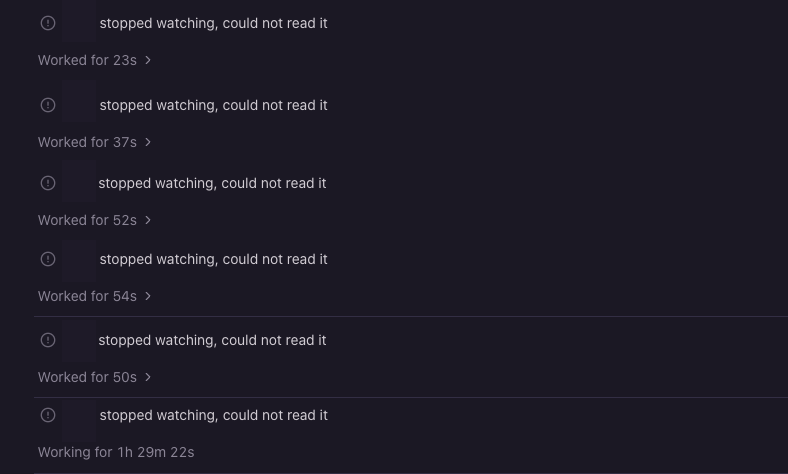Click the warning icon above Worked for 23s
Screen dimensions: 788x474
tap(48, 23)
